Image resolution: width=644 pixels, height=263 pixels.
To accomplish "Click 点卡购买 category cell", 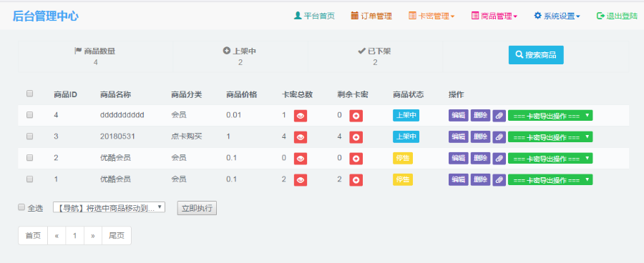I will (x=187, y=137).
